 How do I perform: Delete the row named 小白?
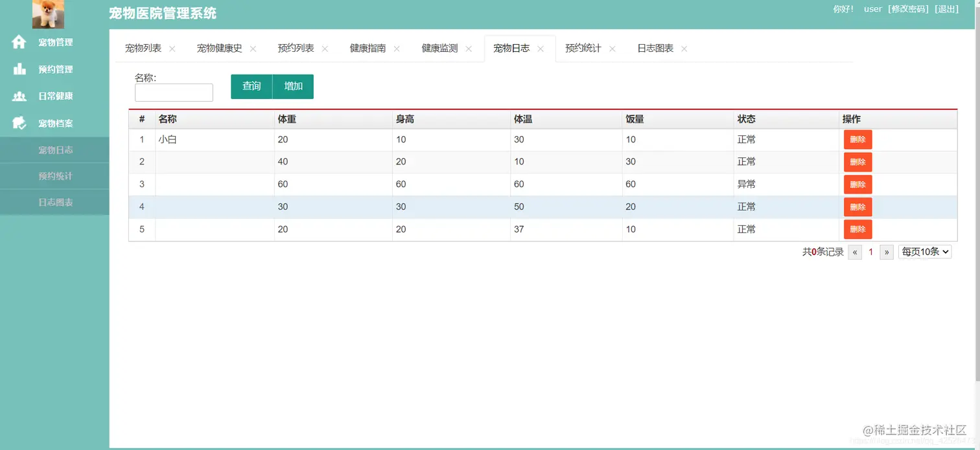click(857, 140)
